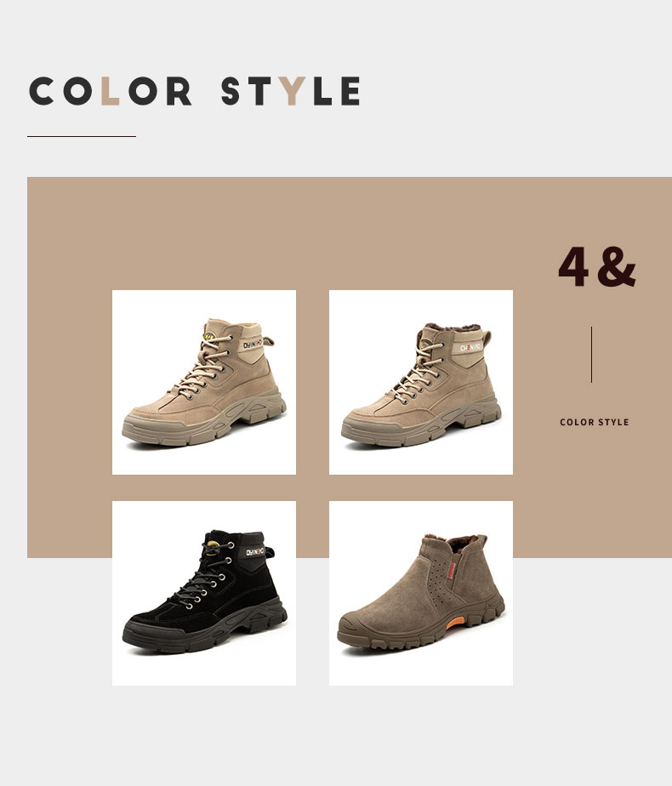Click the logo label on fur-lined boot
The image size is (672, 786).
point(470,347)
